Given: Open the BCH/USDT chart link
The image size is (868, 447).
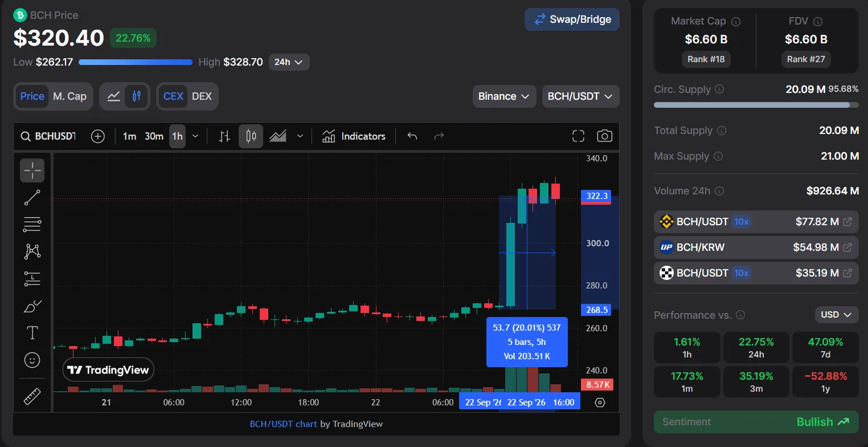Looking at the screenshot, I should (284, 424).
